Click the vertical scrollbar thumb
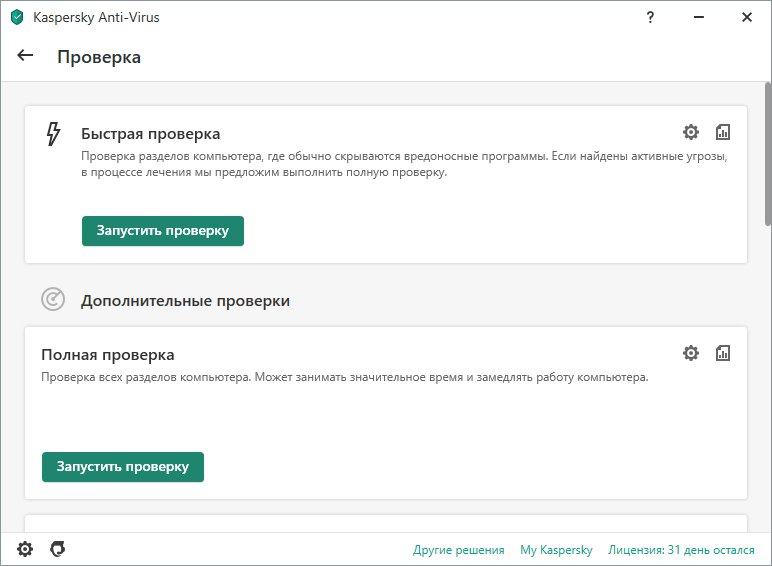Screen dimensions: 772x566 coord(767,155)
